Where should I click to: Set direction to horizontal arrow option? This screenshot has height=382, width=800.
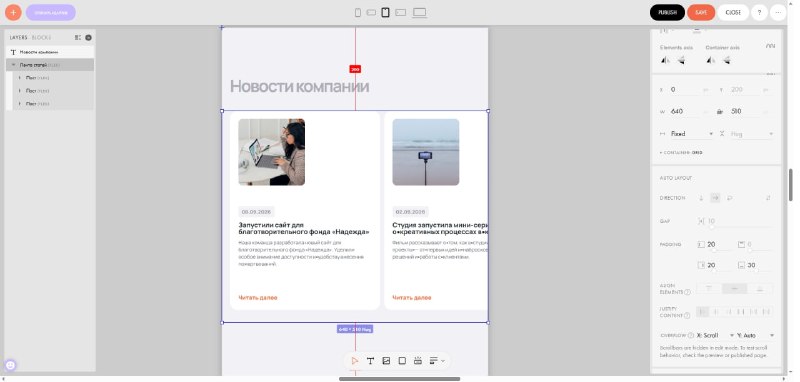715,198
